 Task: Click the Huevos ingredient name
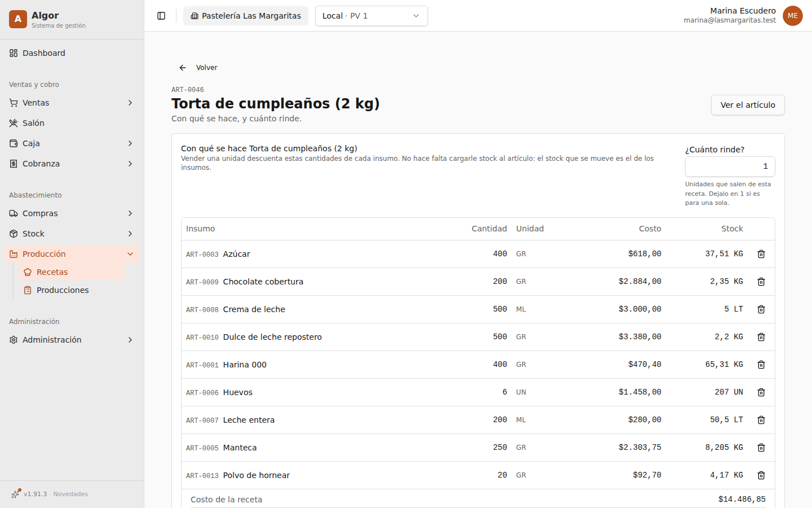click(x=237, y=392)
